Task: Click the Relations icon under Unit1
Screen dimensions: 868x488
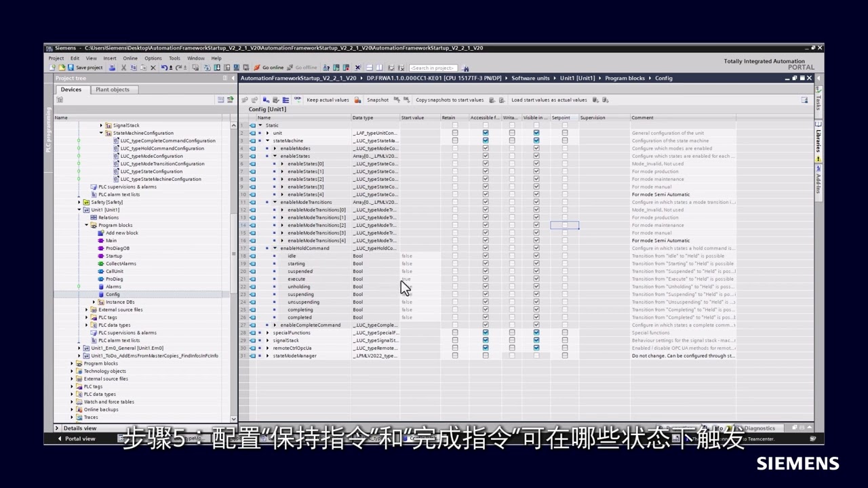Action: pos(94,218)
